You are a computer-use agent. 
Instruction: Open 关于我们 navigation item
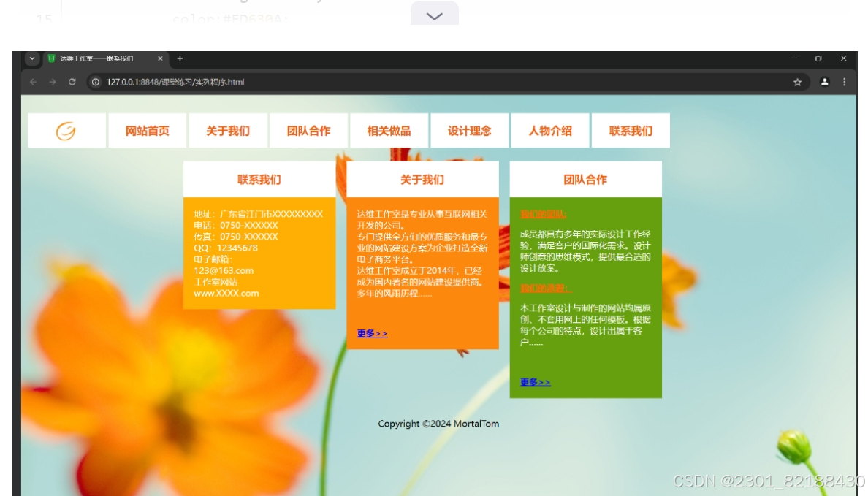coord(228,131)
